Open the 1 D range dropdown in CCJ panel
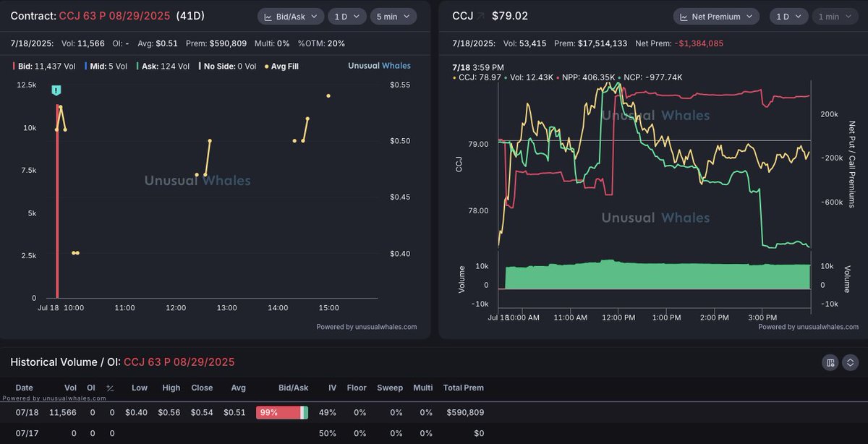 tap(788, 16)
